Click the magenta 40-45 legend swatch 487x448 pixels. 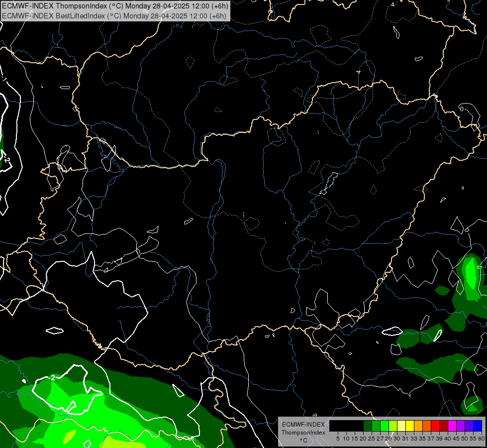(452, 426)
